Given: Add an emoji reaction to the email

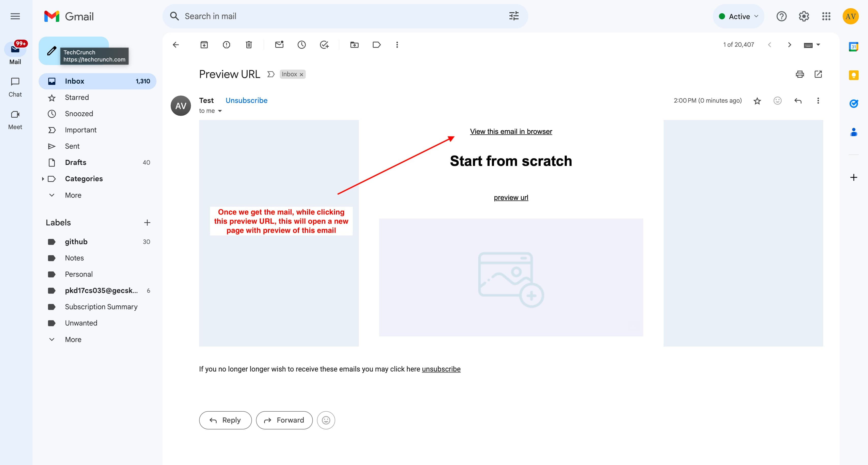Looking at the screenshot, I should (x=777, y=100).
